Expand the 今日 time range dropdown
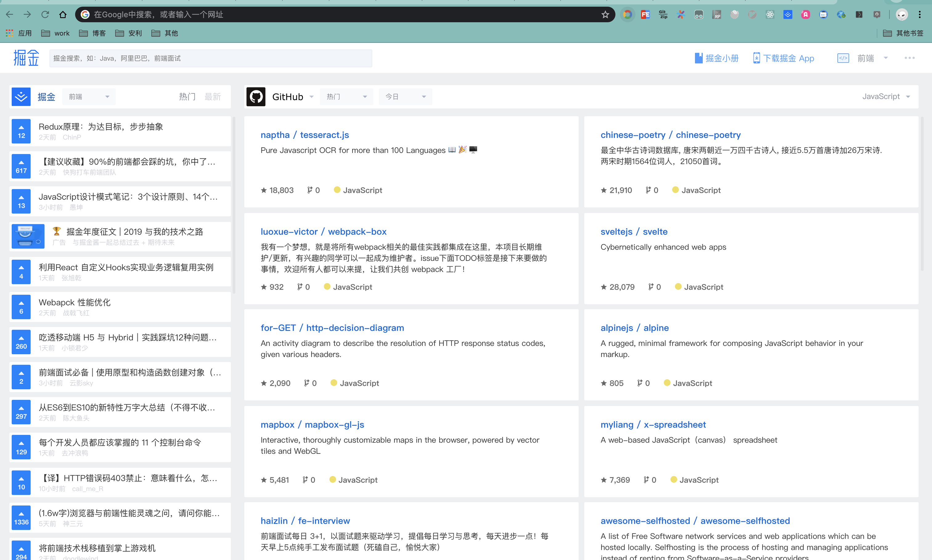 405,97
